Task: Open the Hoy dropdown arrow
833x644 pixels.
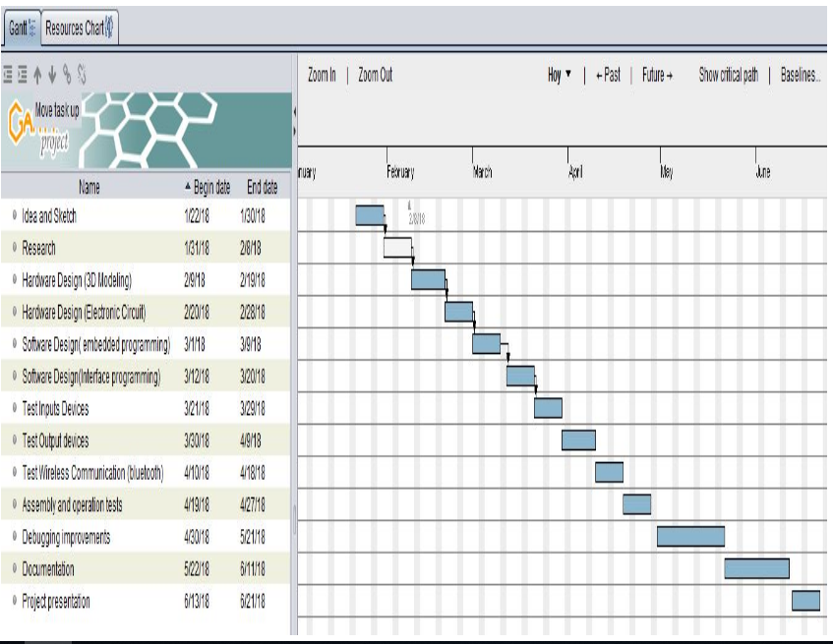Action: click(568, 76)
